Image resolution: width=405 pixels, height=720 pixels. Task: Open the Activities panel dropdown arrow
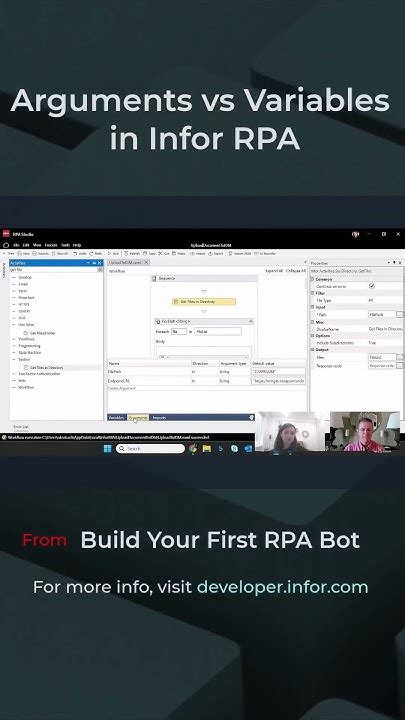(88, 263)
